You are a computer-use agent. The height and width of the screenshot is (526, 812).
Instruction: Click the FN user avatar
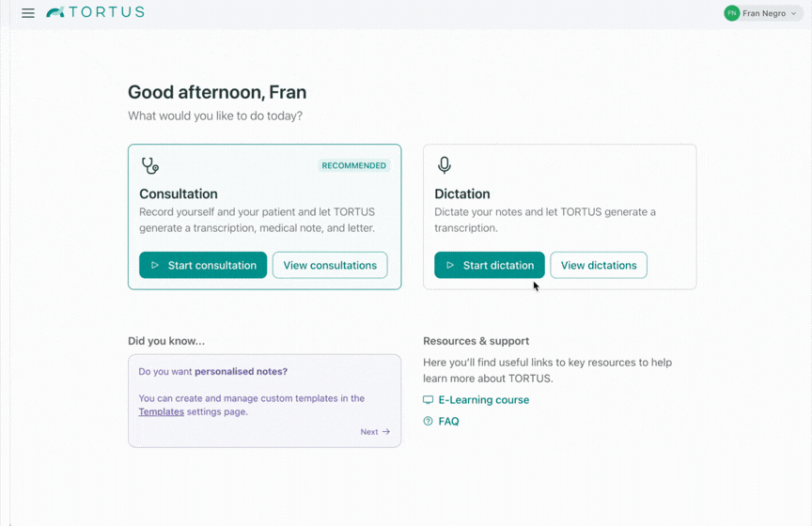click(731, 13)
